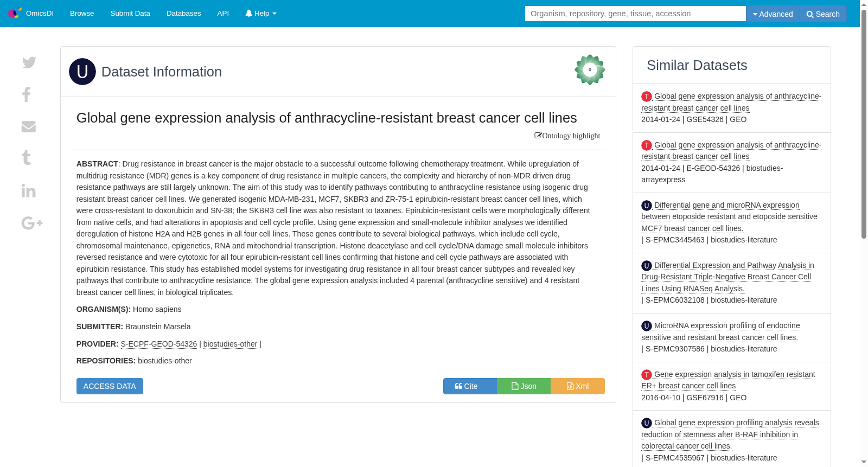Click the 'Braunstein Marsela' submitter name

click(158, 327)
